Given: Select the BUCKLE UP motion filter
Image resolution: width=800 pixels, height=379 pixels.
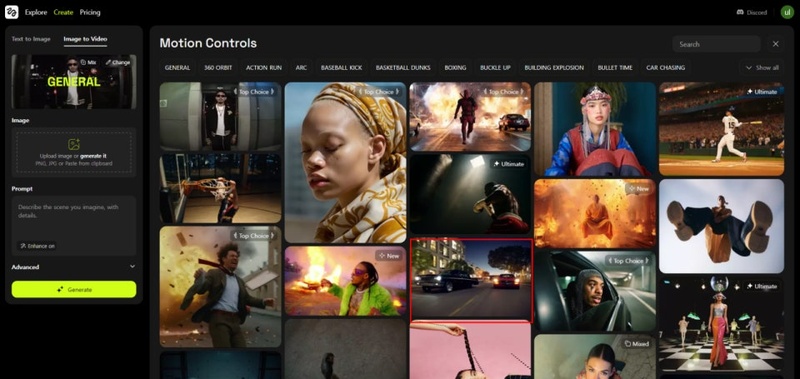Looking at the screenshot, I should (x=495, y=67).
